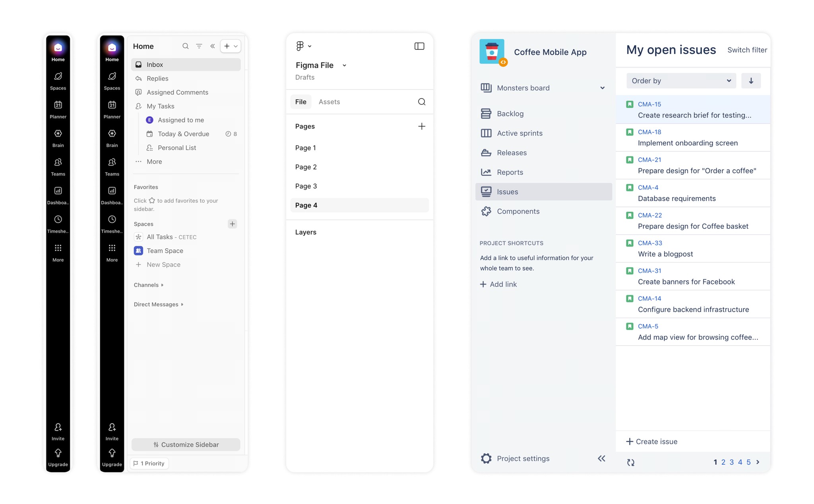Open Project settings gear

pyautogui.click(x=486, y=458)
